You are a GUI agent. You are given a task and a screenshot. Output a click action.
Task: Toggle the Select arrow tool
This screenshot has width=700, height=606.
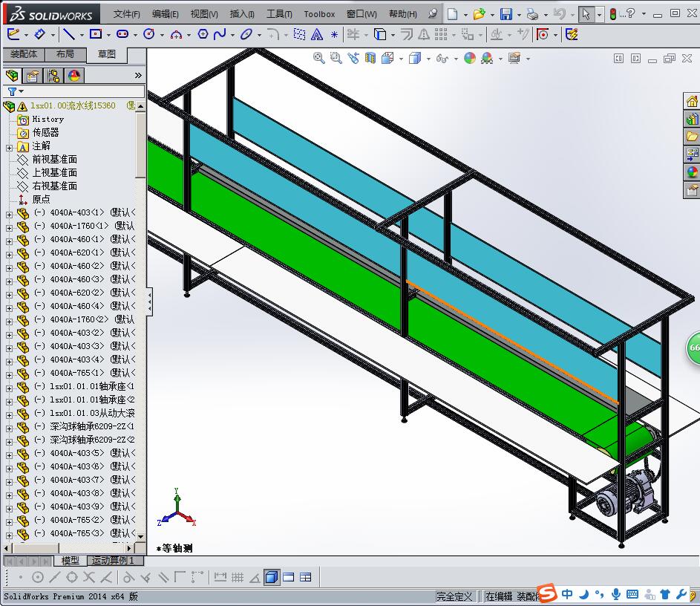click(586, 14)
